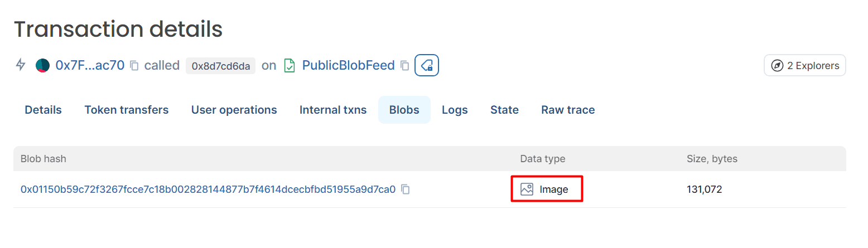The height and width of the screenshot is (248, 868).
Task: Click the method ID 0x8d7cd6da tag
Action: (x=220, y=66)
